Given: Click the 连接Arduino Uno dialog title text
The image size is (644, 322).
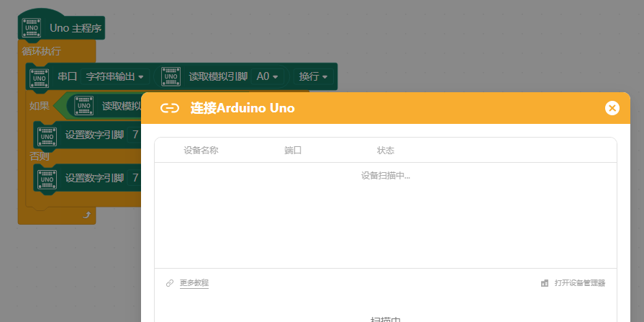Looking at the screenshot, I should pos(242,108).
